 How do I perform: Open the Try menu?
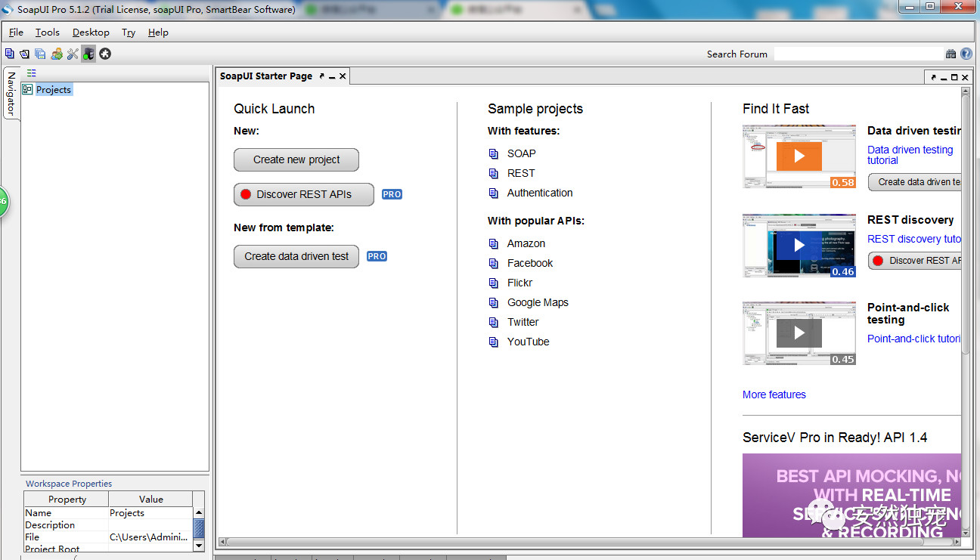129,32
